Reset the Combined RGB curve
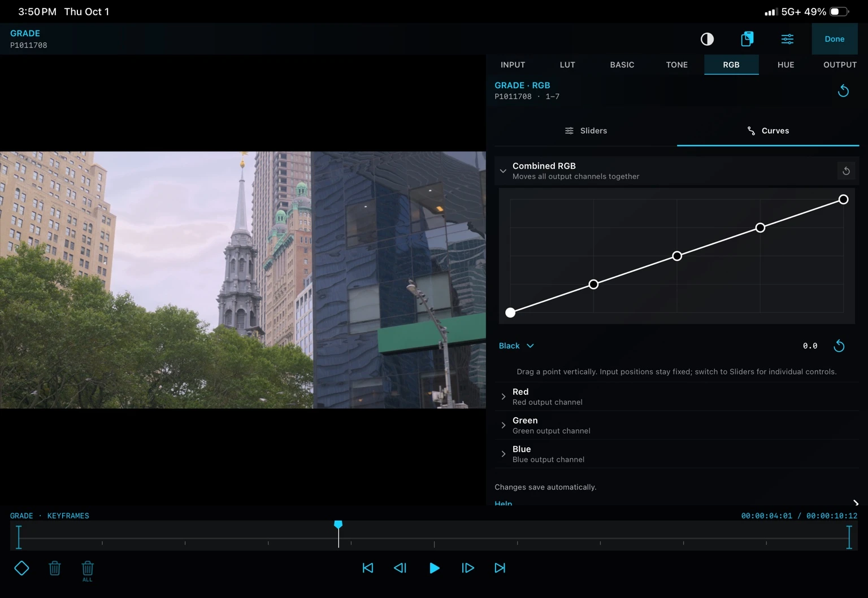This screenshot has height=598, width=868. pyautogui.click(x=846, y=171)
